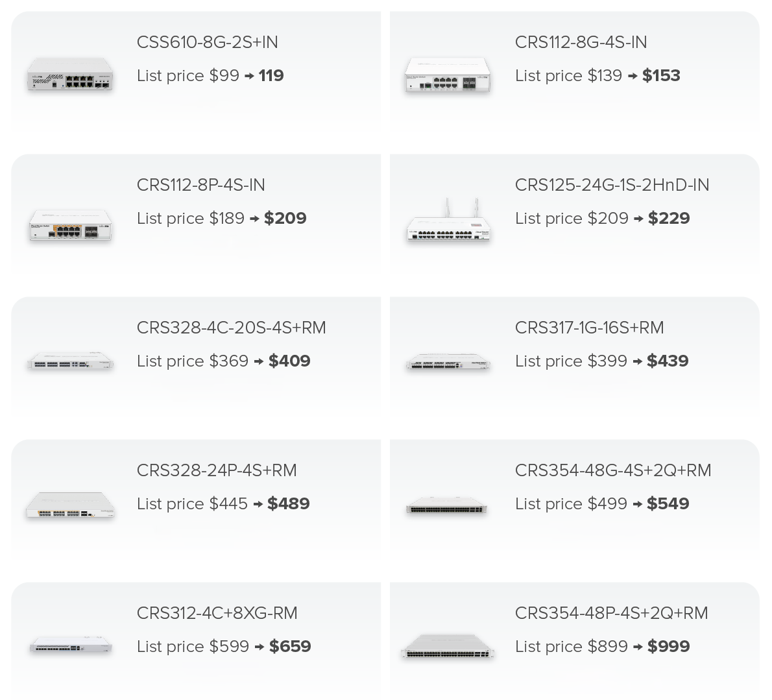Click the $209 new price for CRS112-8P-4S-IN

[x=285, y=219]
